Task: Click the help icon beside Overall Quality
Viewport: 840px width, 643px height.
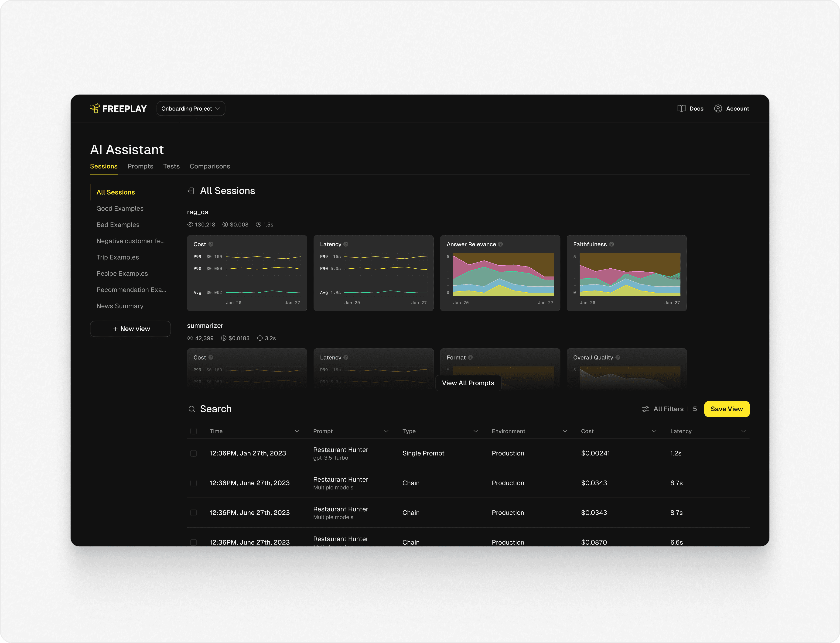Action: click(618, 357)
